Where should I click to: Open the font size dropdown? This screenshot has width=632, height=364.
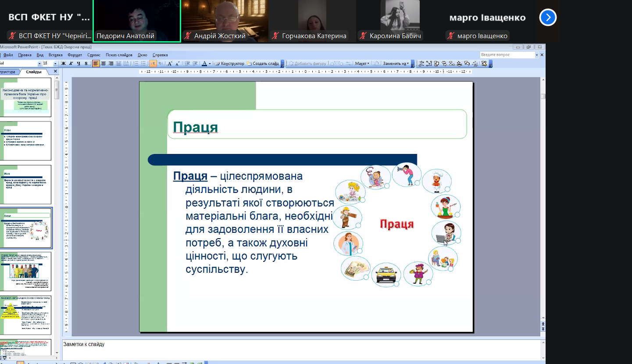56,64
